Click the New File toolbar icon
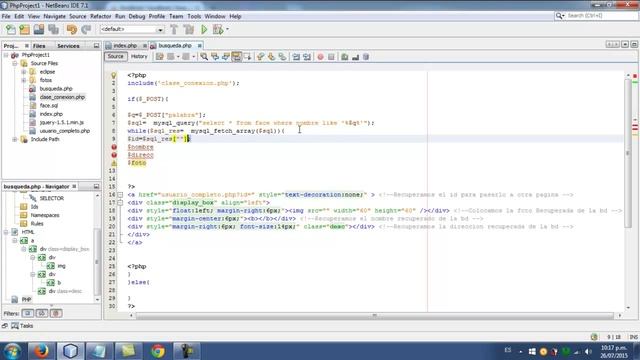Image resolution: width=640 pixels, height=360 pixels. tap(11, 29)
